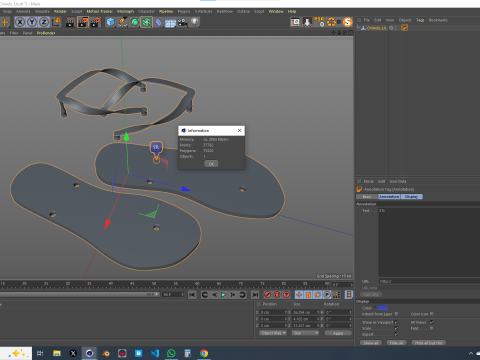The height and width of the screenshot is (360, 480).
Task: Step to next frame
Action: coord(233,295)
